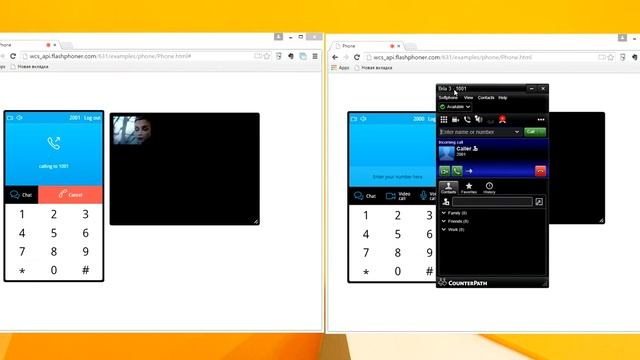Viewport: 640px width, 360px height.
Task: Click the phone handset icon in Bria toolbar
Action: point(467,120)
